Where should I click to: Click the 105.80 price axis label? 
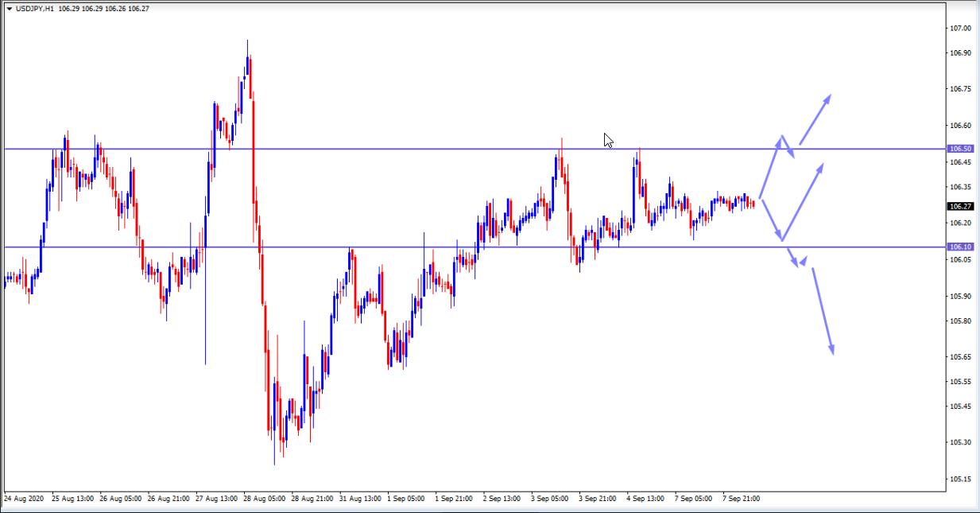tap(960, 321)
